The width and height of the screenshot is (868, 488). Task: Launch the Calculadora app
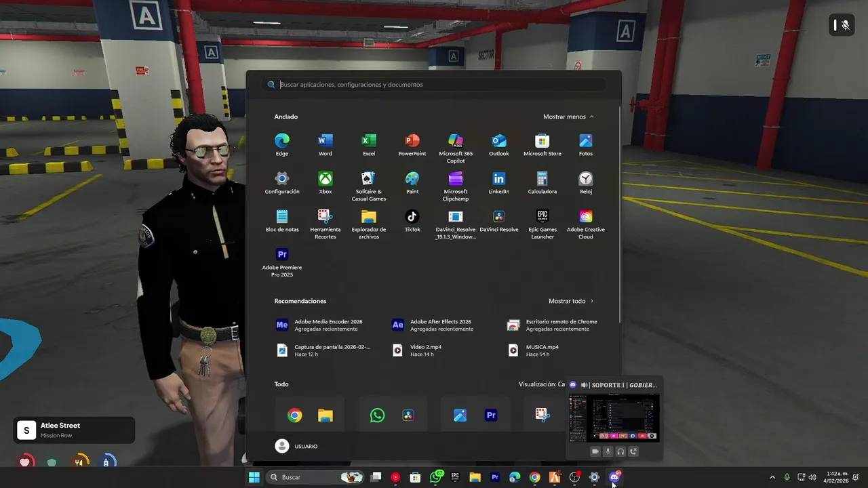coord(542,183)
